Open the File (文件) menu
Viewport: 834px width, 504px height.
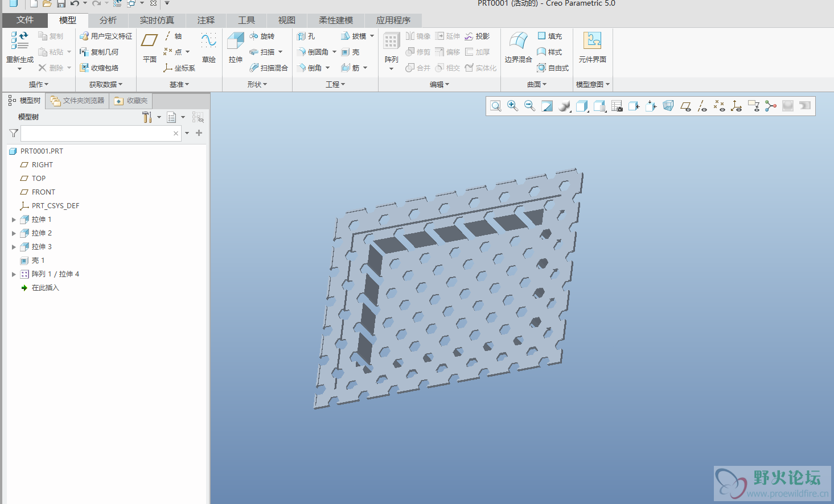tap(25, 20)
